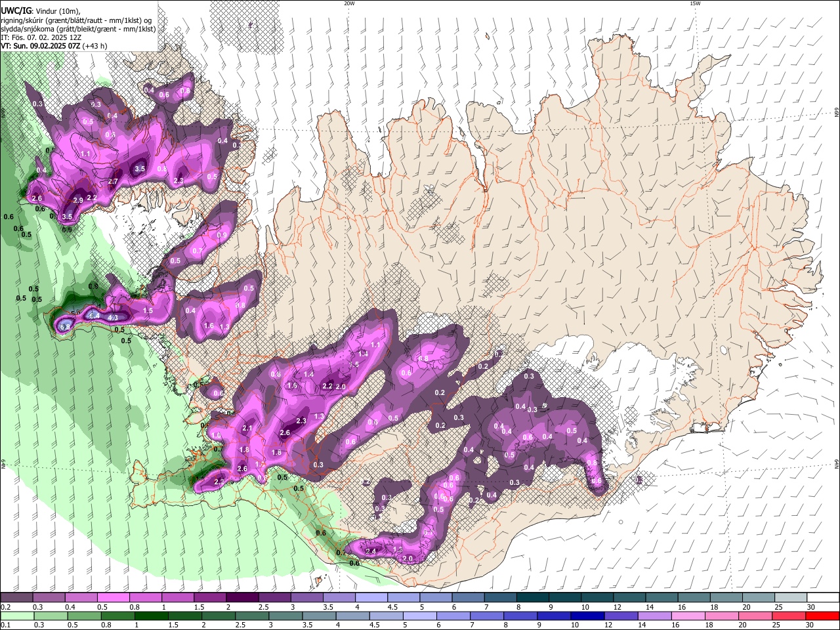Click the blue 8 swatch in the lower scale
The image size is (840, 630).
[x=520, y=616]
